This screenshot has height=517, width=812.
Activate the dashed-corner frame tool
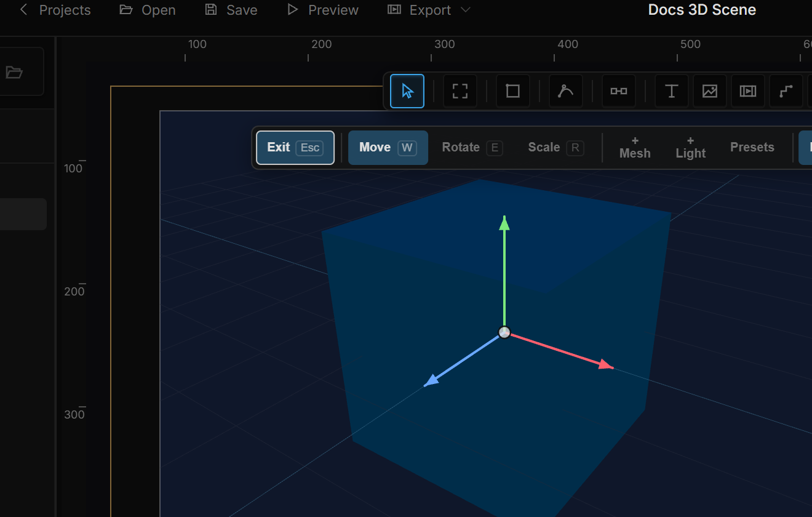460,91
